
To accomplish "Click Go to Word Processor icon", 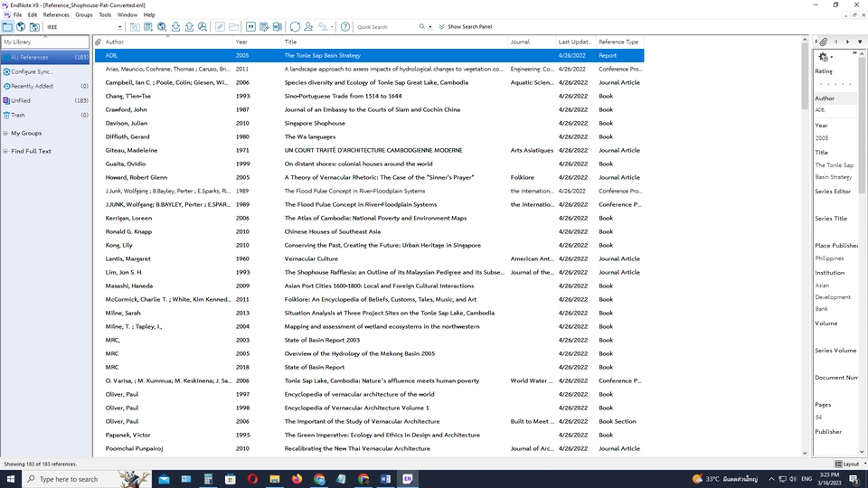I will [278, 26].
